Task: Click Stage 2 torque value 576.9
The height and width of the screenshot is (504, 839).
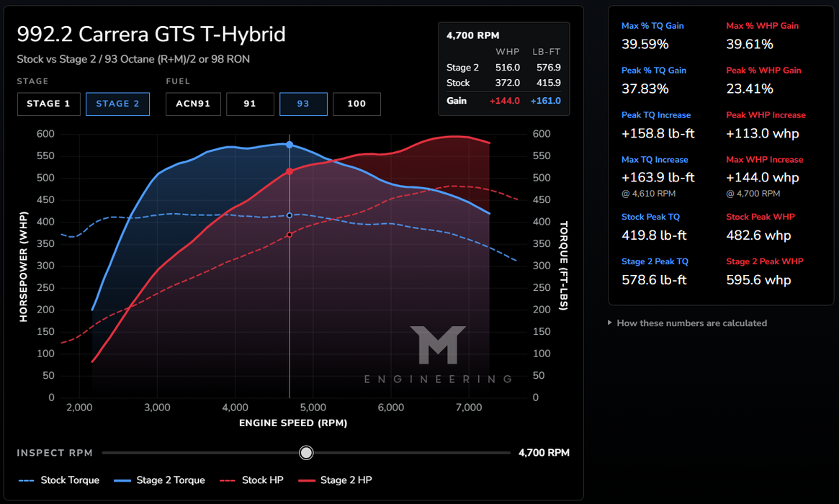Action: pos(549,68)
